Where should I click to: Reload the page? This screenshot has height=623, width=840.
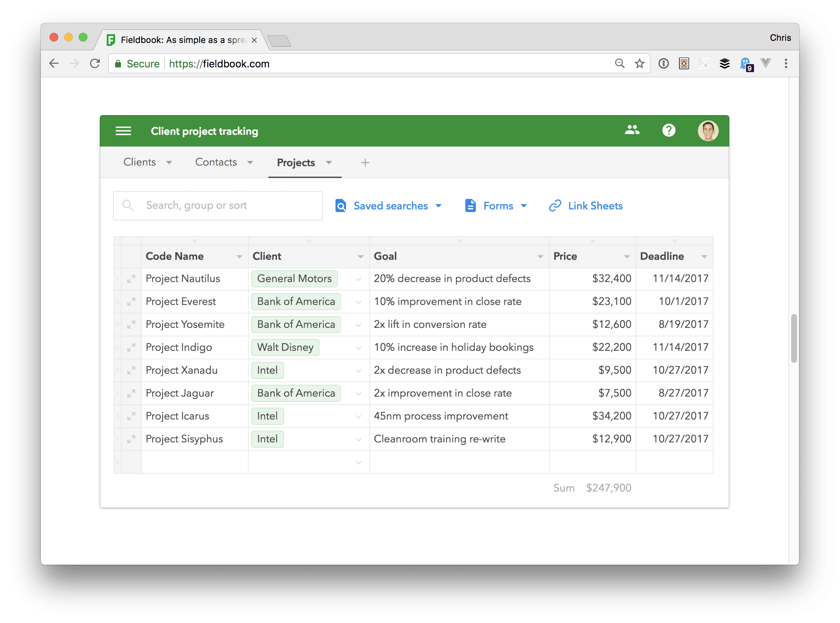pyautogui.click(x=95, y=63)
